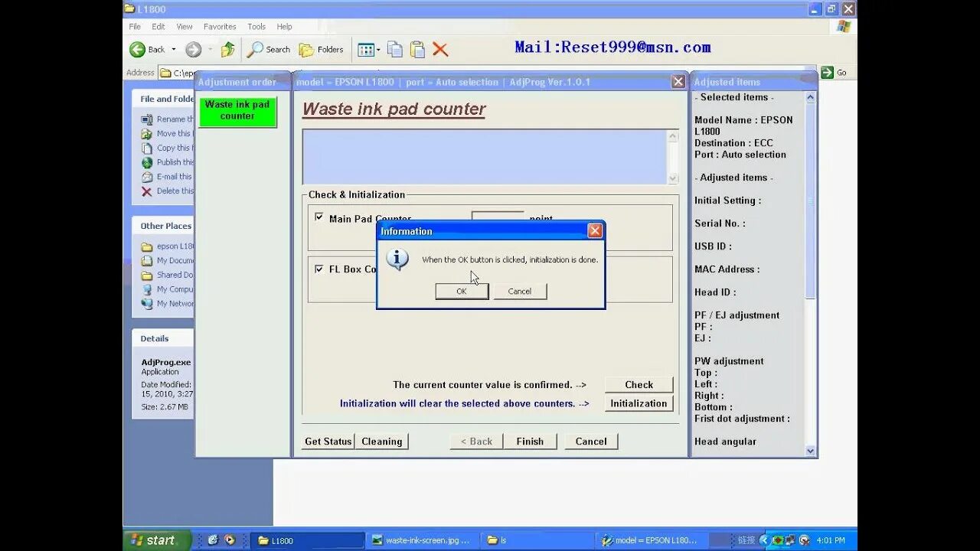Image resolution: width=980 pixels, height=551 pixels.
Task: Toggle the FL Box Counter checkbox
Action: (x=319, y=269)
